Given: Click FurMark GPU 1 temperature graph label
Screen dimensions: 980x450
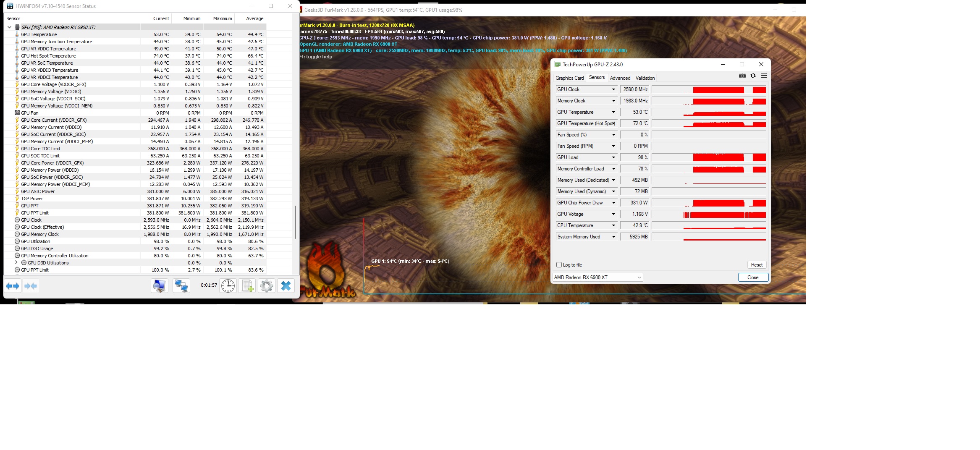Looking at the screenshot, I should pyautogui.click(x=410, y=261).
